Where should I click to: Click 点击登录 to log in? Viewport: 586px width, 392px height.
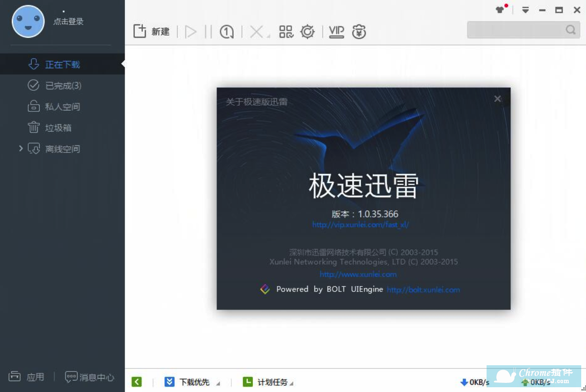coord(68,22)
